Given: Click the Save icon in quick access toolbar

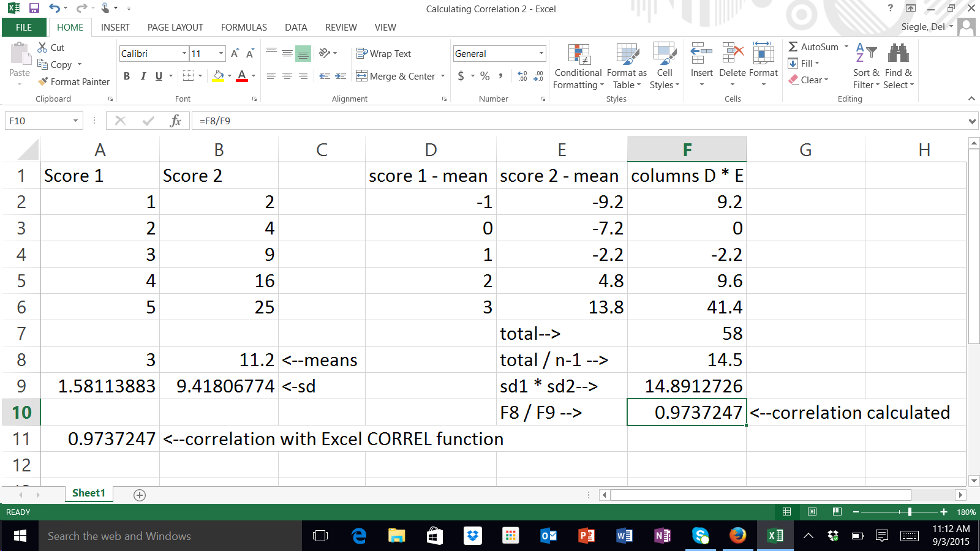Looking at the screenshot, I should click(34, 9).
